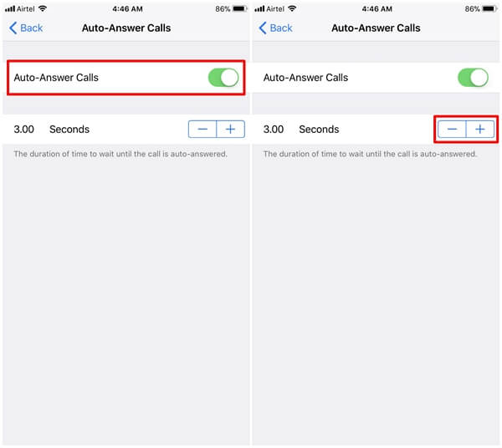This screenshot has width=502, height=448.
Task: Toggle Auto-Answer Calls switch on right screen
Action: click(473, 78)
